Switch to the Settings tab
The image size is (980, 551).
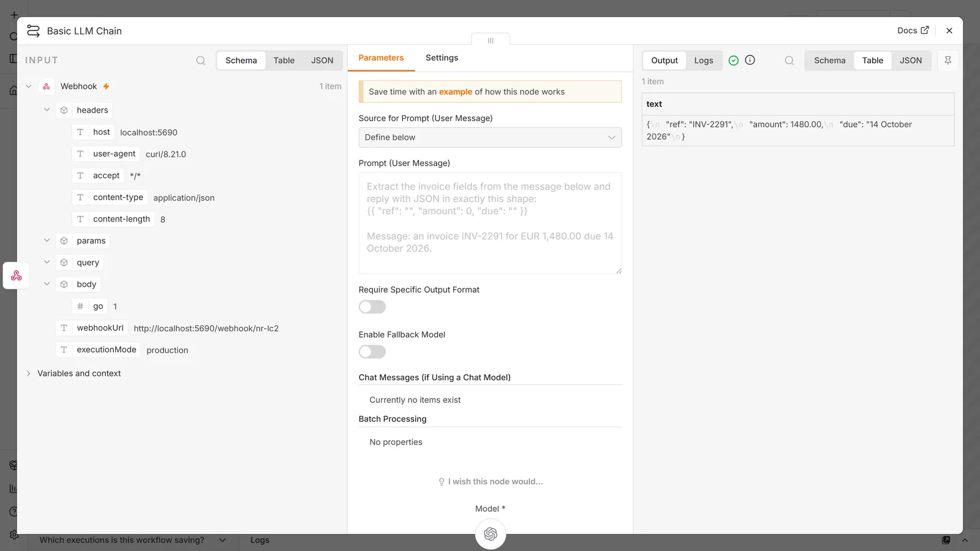click(x=442, y=58)
